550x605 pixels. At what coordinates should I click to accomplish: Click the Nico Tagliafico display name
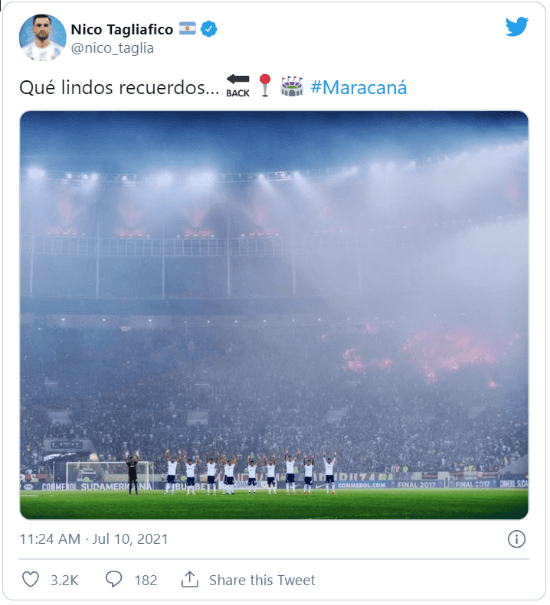coord(122,29)
